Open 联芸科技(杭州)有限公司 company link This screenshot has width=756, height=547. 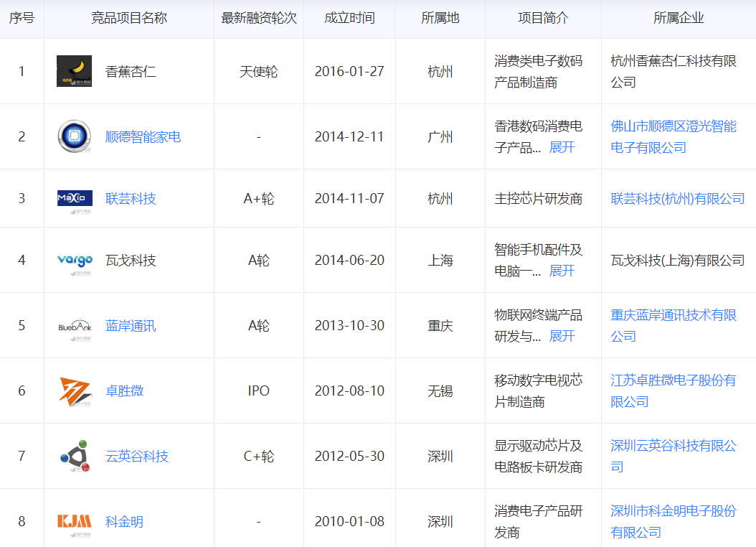[677, 198]
